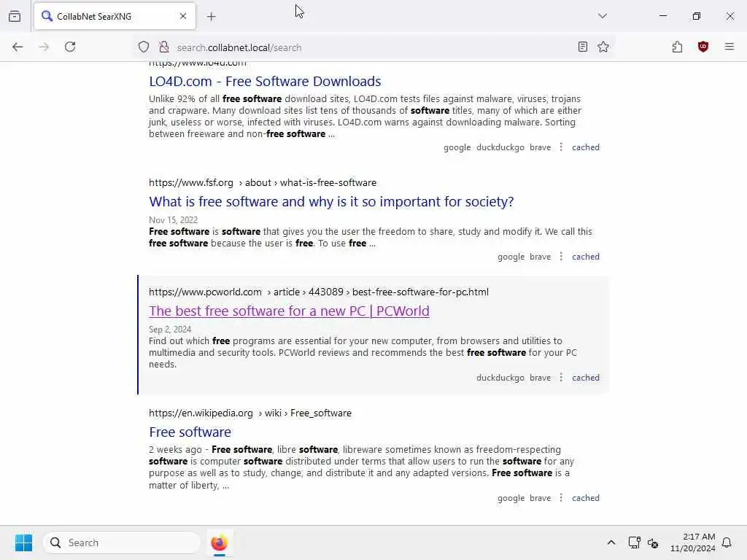
Task: Open LO4D.com Free Software Downloads result
Action: coord(265,82)
